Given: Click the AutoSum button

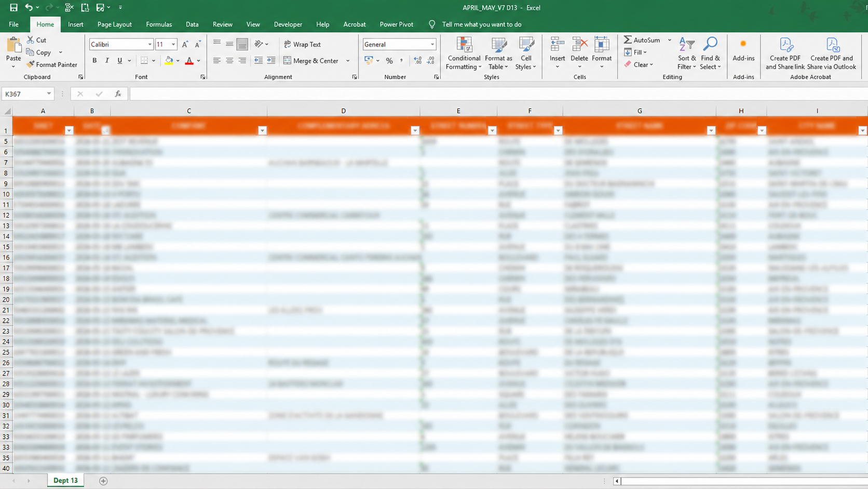Looking at the screenshot, I should click(x=643, y=40).
